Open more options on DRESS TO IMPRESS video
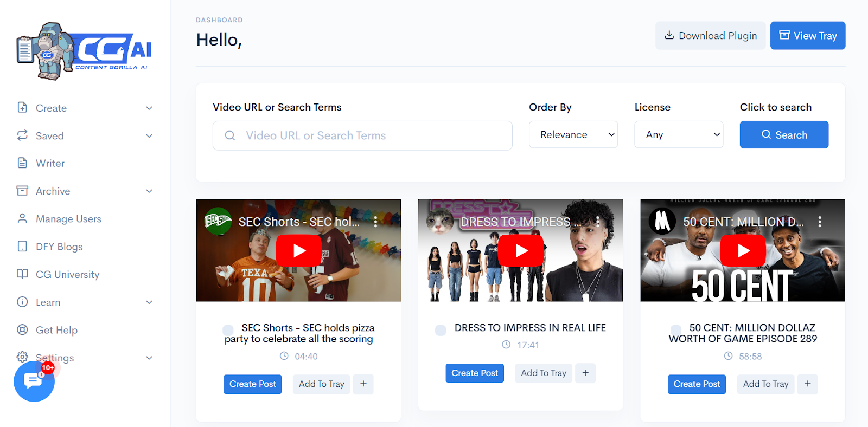This screenshot has height=427, width=868. click(x=597, y=222)
